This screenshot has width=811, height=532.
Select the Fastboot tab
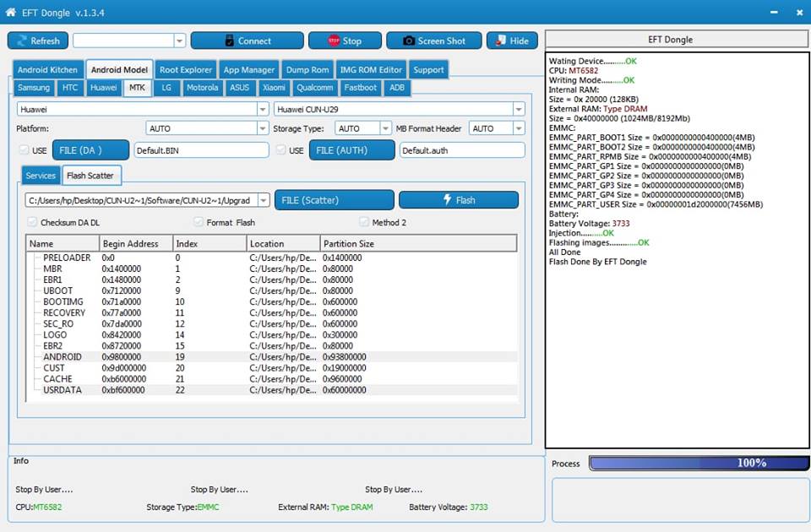361,88
